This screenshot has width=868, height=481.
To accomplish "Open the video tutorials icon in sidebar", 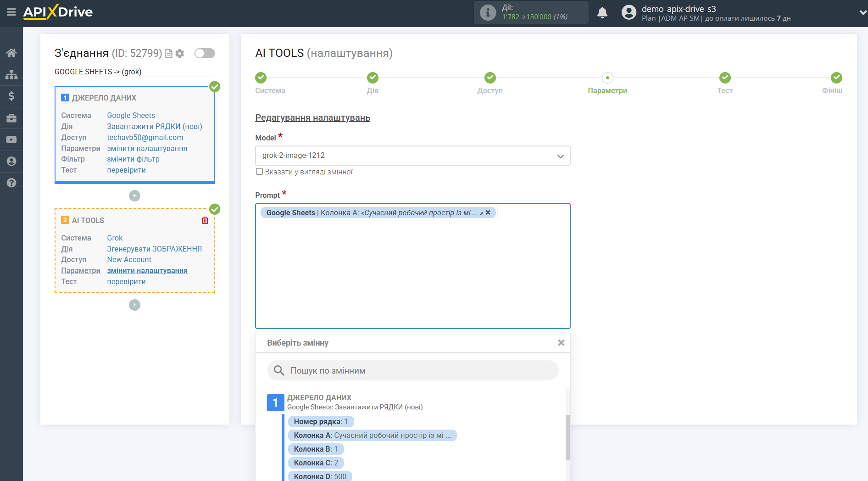I will (x=11, y=140).
